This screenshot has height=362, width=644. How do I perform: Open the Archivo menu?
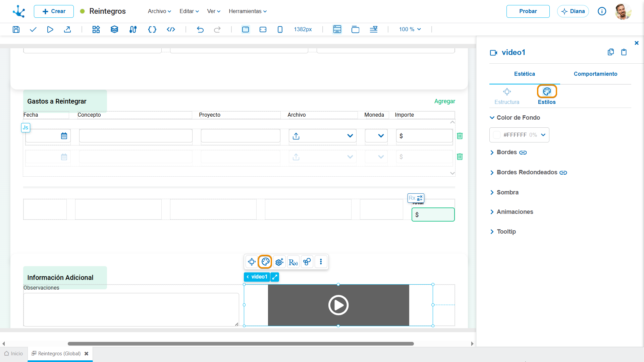point(160,11)
